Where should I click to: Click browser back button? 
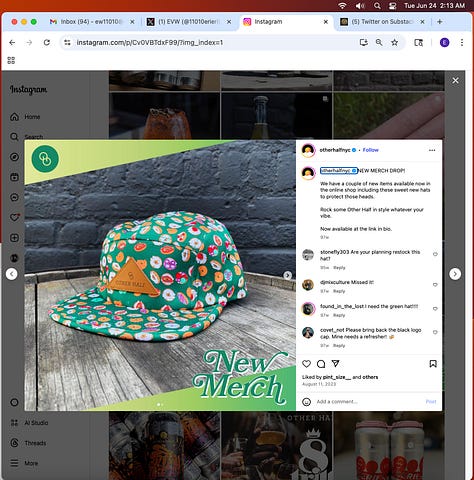coord(12,43)
